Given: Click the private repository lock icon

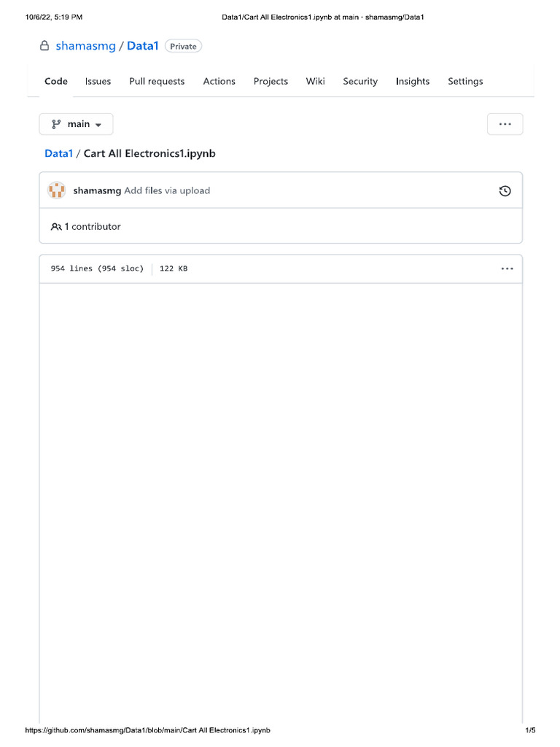Looking at the screenshot, I should [x=44, y=46].
